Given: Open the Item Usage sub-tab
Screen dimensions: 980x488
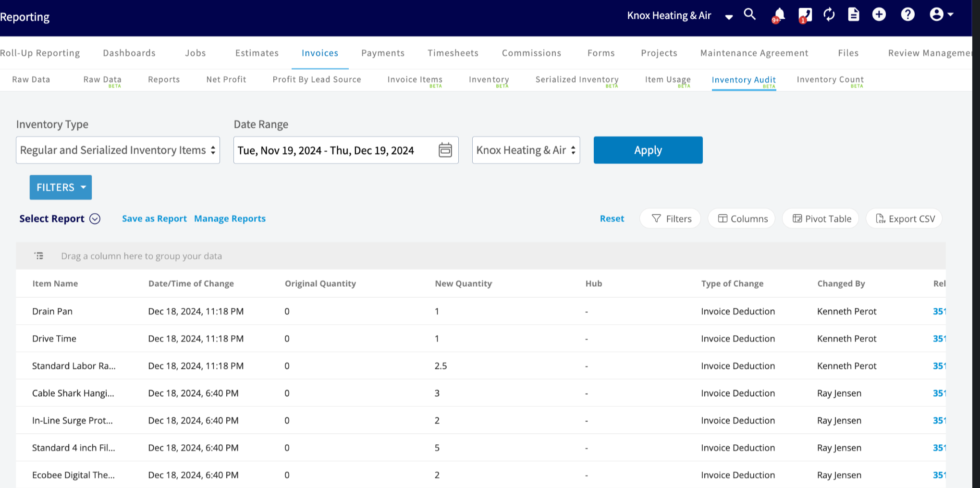Looking at the screenshot, I should (668, 80).
